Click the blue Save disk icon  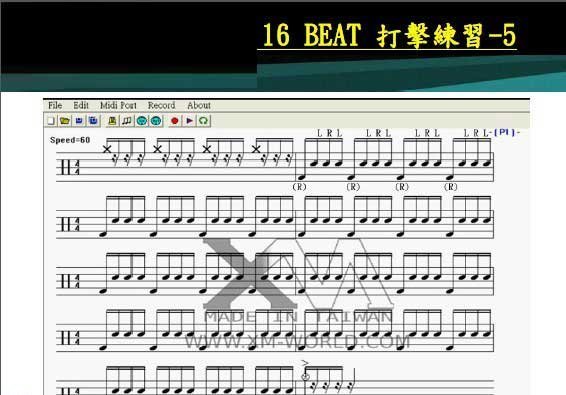(79, 121)
